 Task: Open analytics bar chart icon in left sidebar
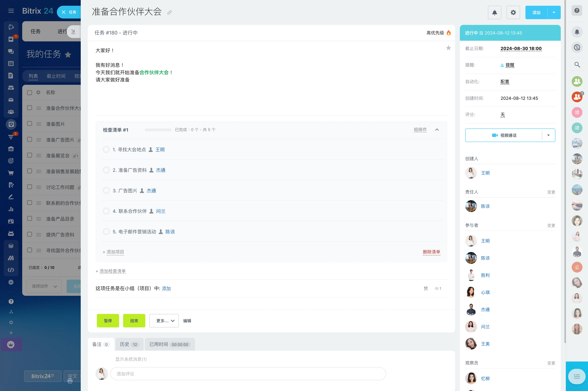coord(11,209)
